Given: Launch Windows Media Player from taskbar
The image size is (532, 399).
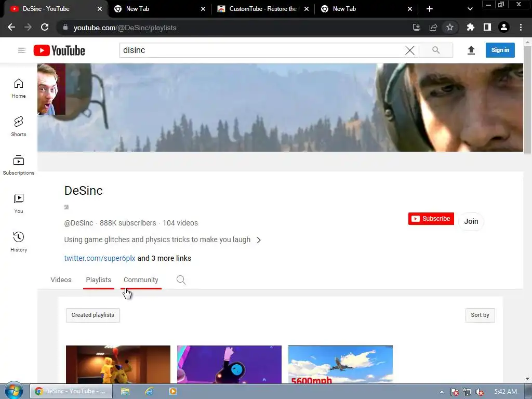Looking at the screenshot, I should pyautogui.click(x=173, y=392).
